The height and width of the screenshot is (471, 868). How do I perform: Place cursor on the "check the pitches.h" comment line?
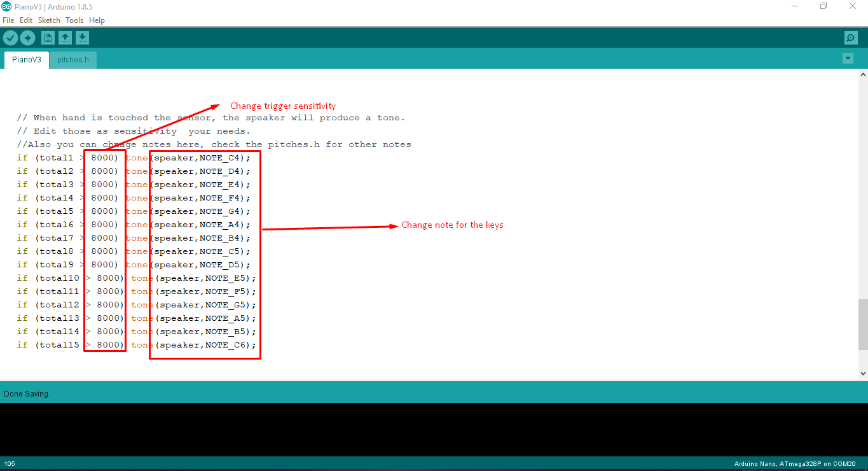(x=214, y=144)
